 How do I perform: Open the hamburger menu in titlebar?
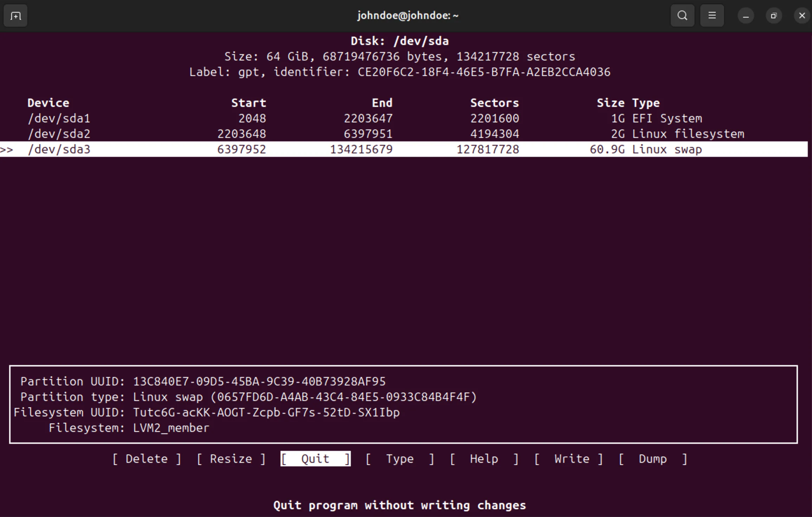point(712,16)
